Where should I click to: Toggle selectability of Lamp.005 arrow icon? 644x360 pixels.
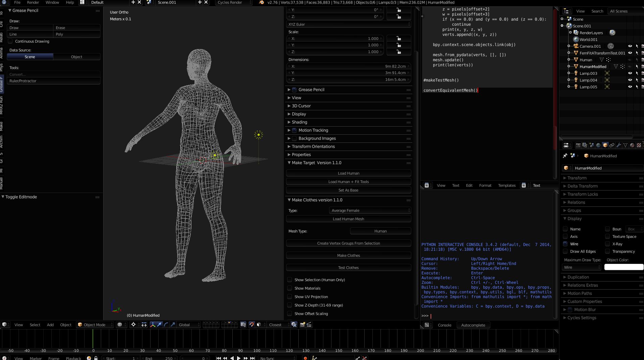point(637,87)
